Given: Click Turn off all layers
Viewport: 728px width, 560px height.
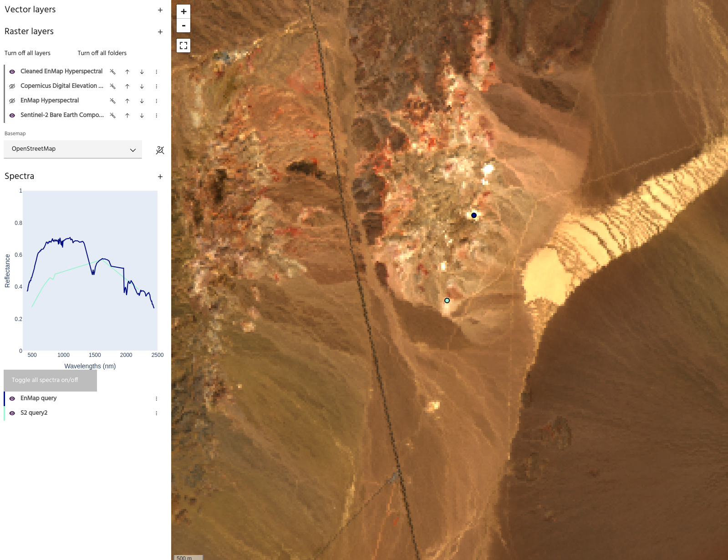Looking at the screenshot, I should (27, 53).
